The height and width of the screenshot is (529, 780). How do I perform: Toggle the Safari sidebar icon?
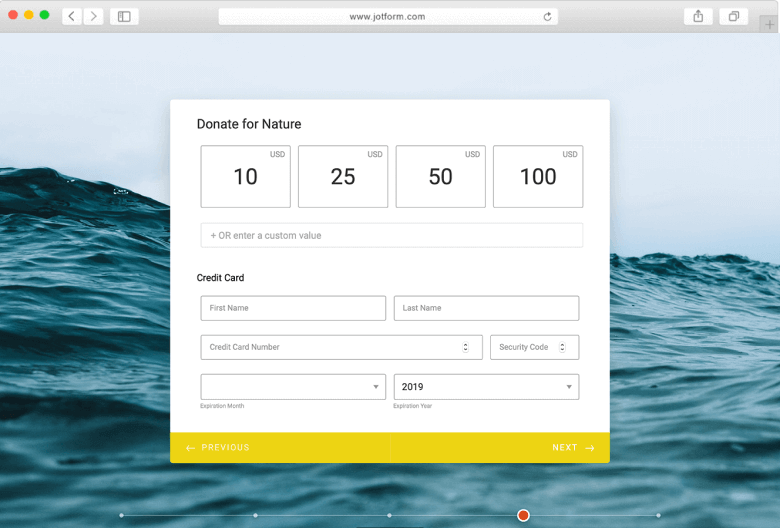124,16
